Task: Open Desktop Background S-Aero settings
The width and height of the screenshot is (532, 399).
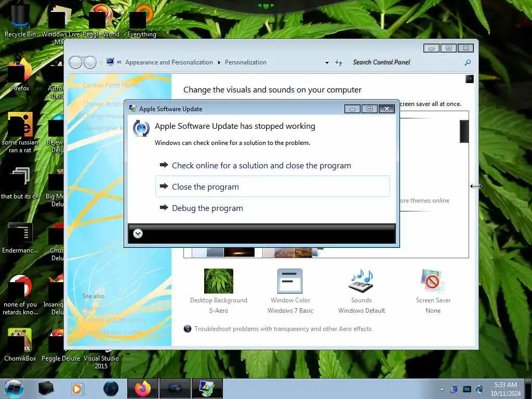Action: (x=219, y=291)
